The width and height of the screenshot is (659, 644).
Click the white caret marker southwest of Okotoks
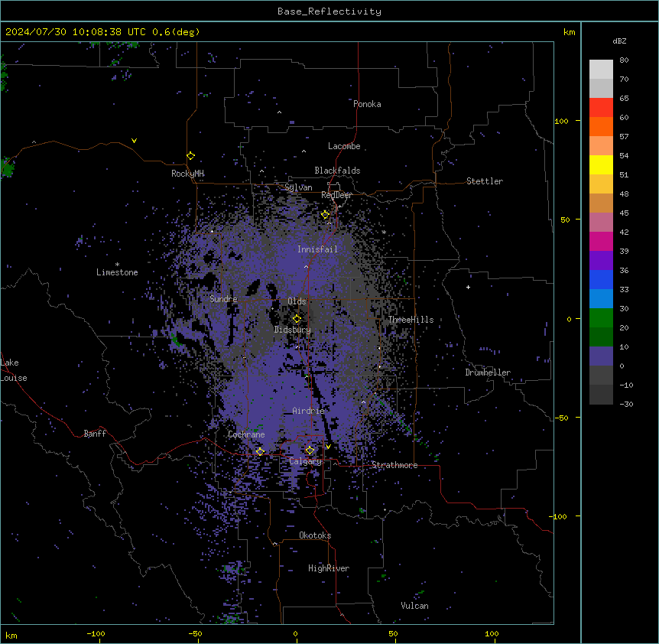click(x=275, y=544)
